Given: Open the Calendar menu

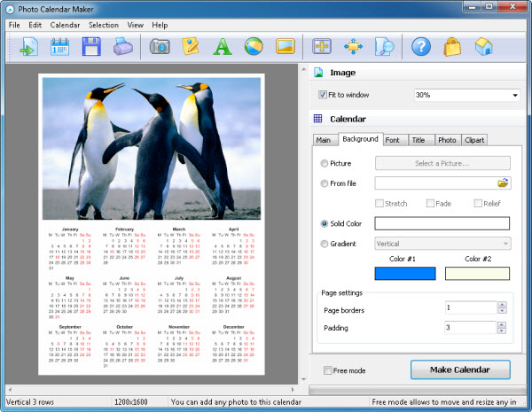Looking at the screenshot, I should point(65,25).
